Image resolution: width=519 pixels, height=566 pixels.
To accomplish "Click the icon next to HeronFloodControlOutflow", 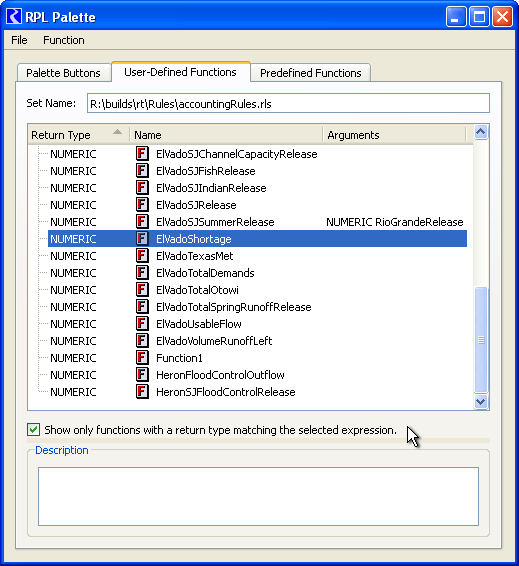I will click(142, 375).
